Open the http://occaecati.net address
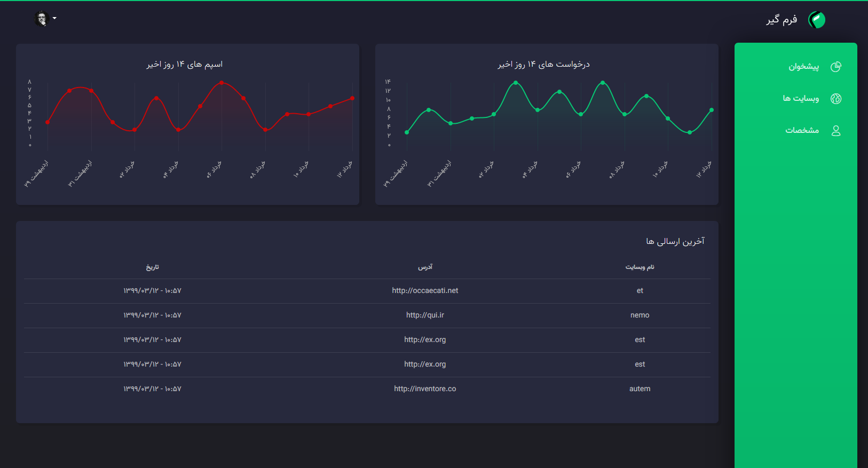 point(425,291)
